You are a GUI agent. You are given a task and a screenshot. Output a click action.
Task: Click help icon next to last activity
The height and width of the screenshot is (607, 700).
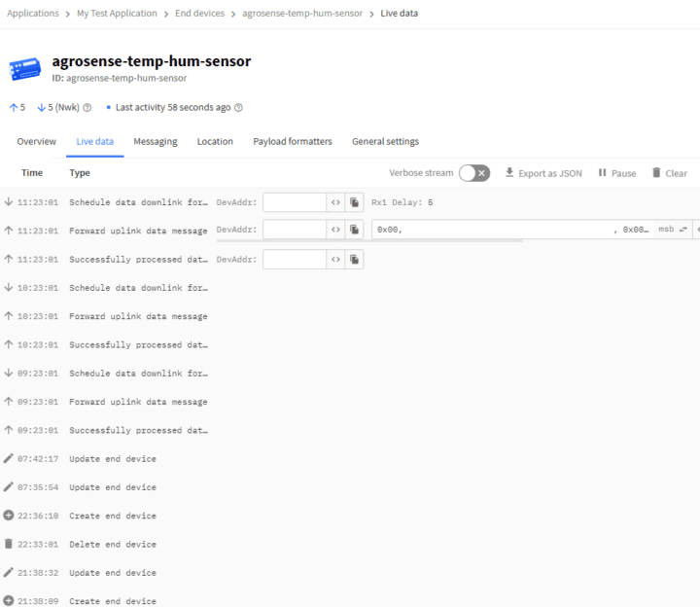[239, 108]
